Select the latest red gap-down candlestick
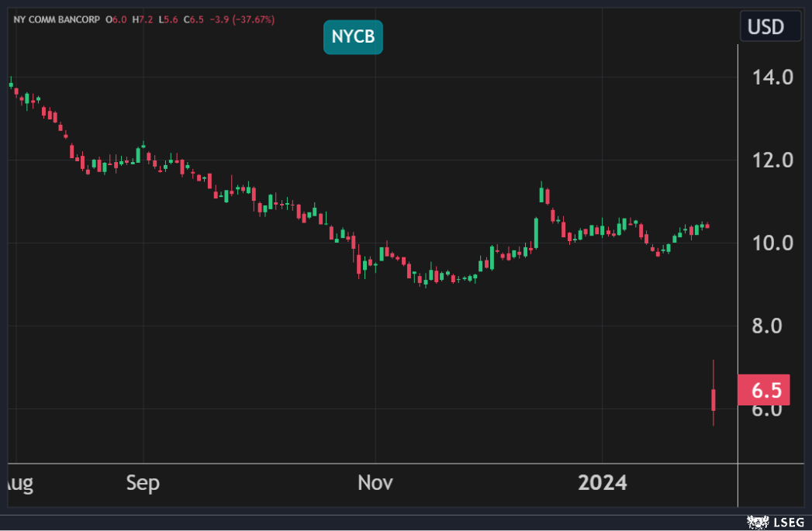This screenshot has height=531, width=812. point(714,399)
